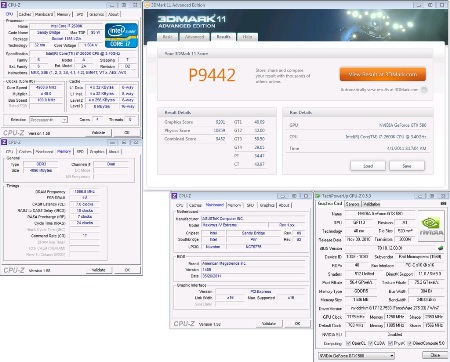Click the Sandy Bridge Code Name field

49,32
